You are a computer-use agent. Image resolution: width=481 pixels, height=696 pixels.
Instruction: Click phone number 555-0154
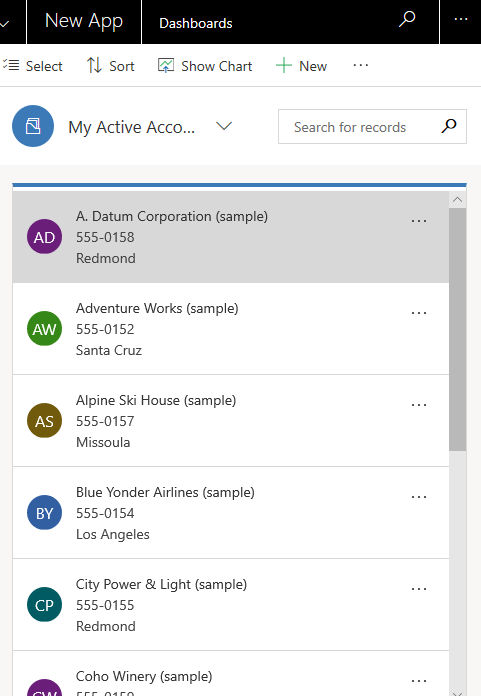coord(105,513)
